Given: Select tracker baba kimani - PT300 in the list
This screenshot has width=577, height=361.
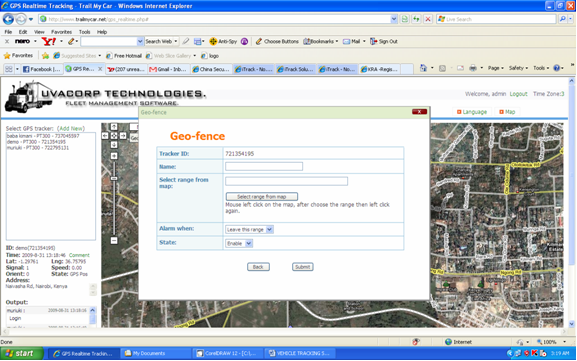Looking at the screenshot, I should 43,136.
